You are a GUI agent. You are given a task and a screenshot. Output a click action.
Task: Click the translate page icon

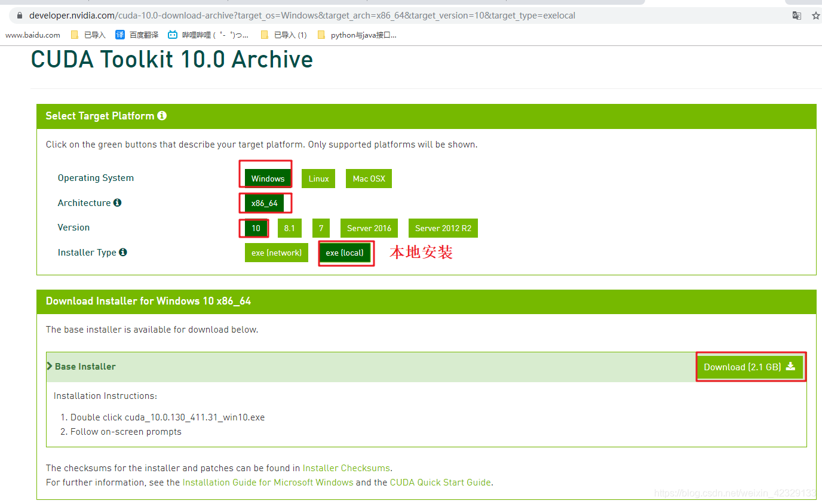point(797,16)
